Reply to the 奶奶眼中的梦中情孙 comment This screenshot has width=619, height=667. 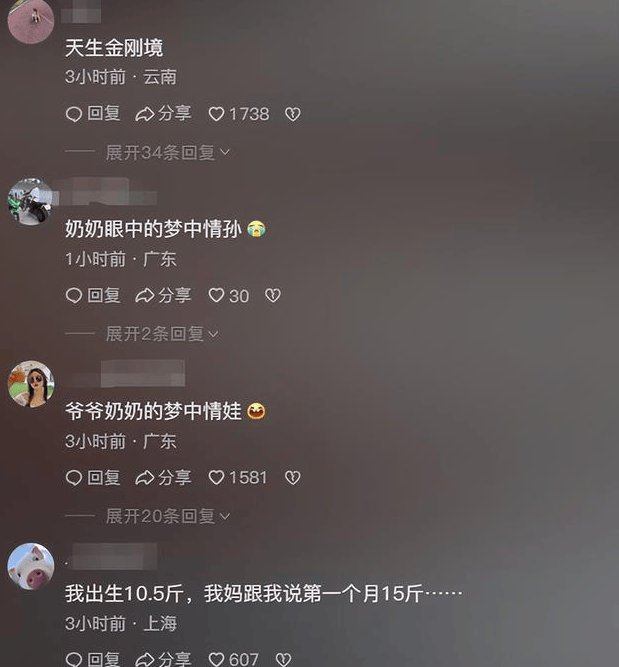click(93, 296)
